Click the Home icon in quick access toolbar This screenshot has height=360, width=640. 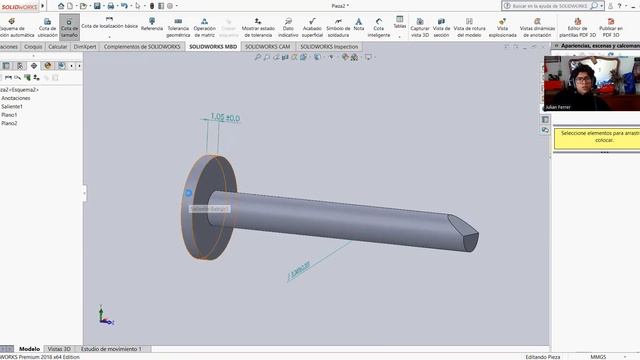click(61, 6)
